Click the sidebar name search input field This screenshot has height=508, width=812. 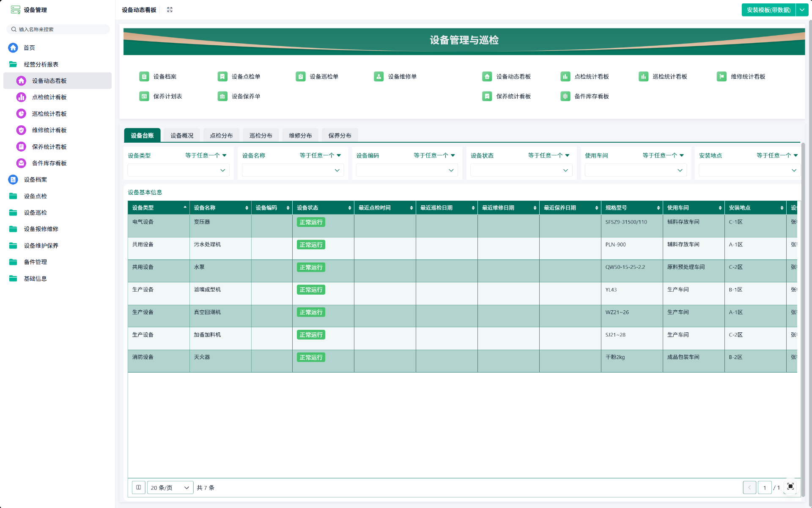coord(59,29)
